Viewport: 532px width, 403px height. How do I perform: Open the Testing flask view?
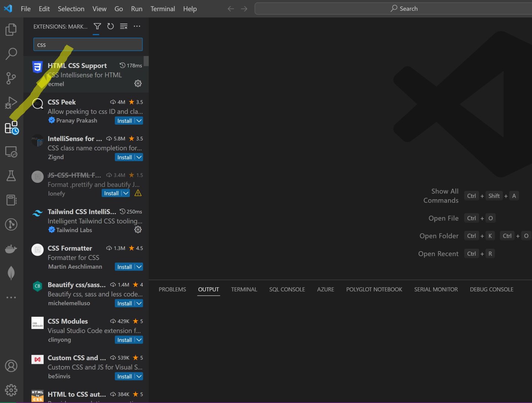click(x=11, y=176)
